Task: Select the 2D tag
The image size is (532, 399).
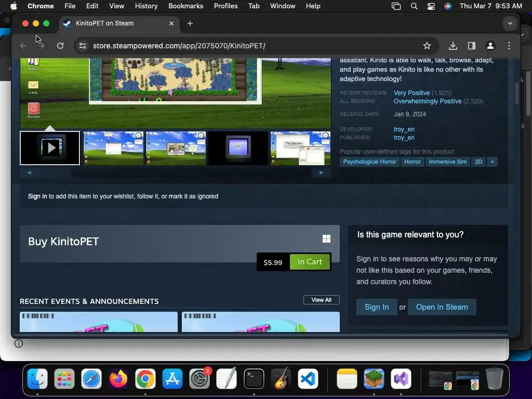Action: (478, 162)
